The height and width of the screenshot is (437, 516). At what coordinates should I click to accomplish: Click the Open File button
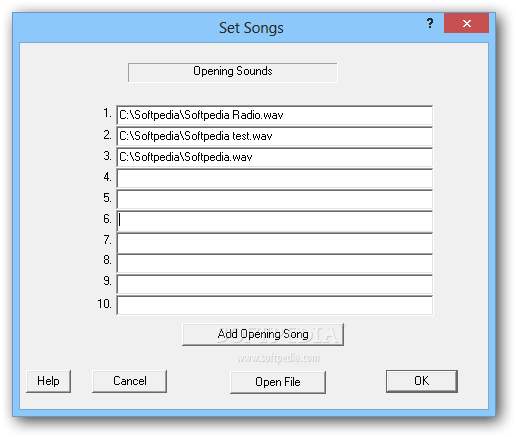278,382
